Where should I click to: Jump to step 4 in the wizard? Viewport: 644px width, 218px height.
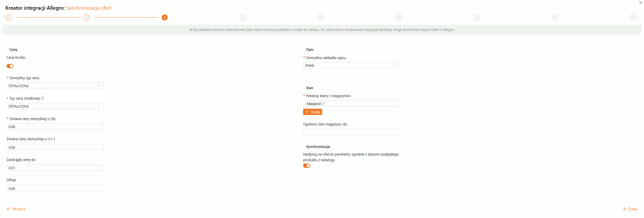pyautogui.click(x=243, y=18)
